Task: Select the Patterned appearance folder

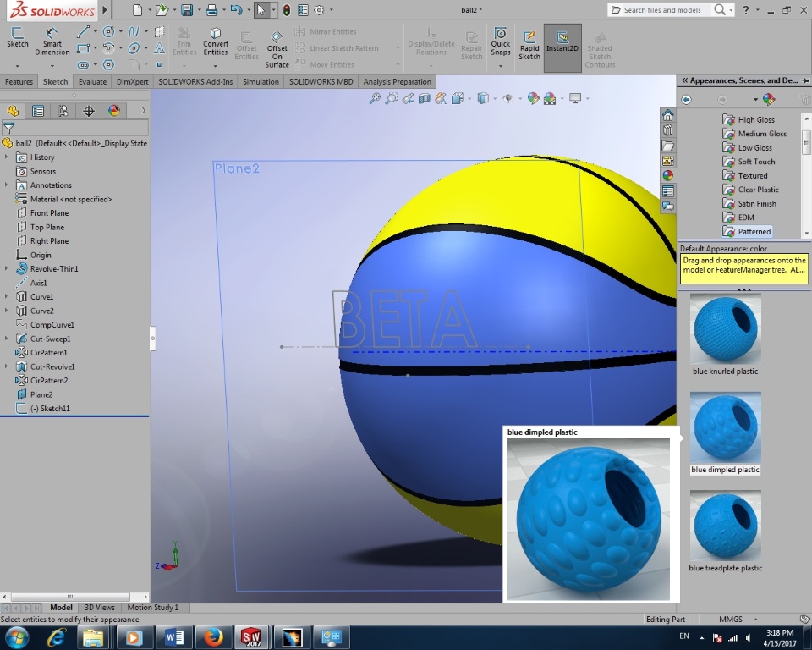Action: [747, 231]
